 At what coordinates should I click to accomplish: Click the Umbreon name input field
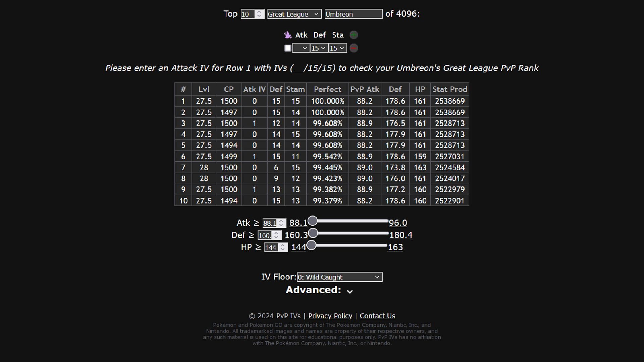pyautogui.click(x=353, y=14)
